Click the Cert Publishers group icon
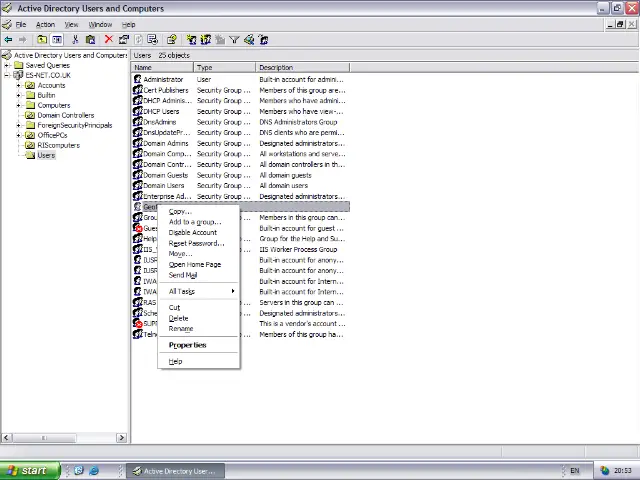Screen dimensions: 640x480 click(138, 90)
